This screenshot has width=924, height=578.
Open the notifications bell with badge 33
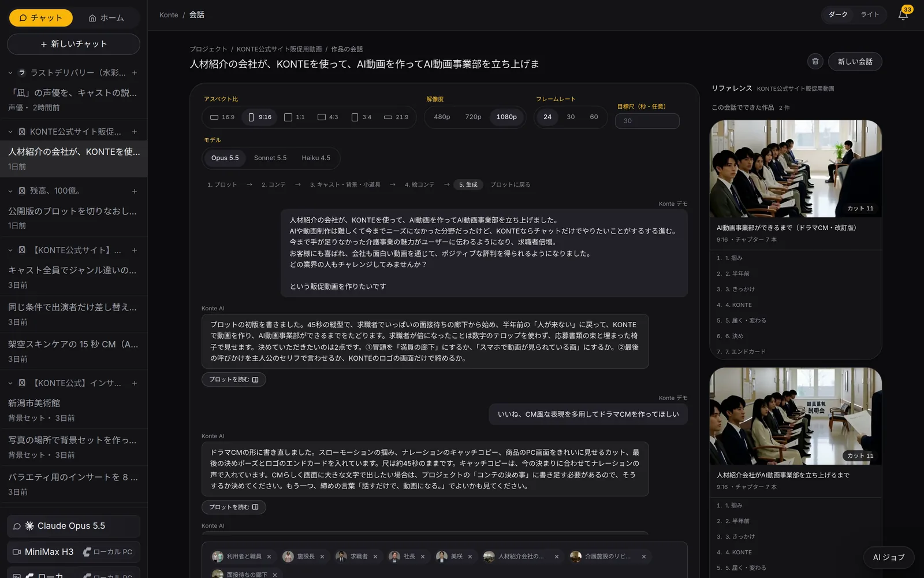point(903,14)
